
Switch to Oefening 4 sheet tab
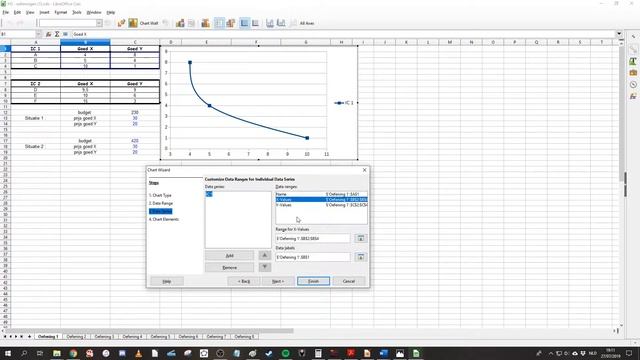click(x=132, y=337)
